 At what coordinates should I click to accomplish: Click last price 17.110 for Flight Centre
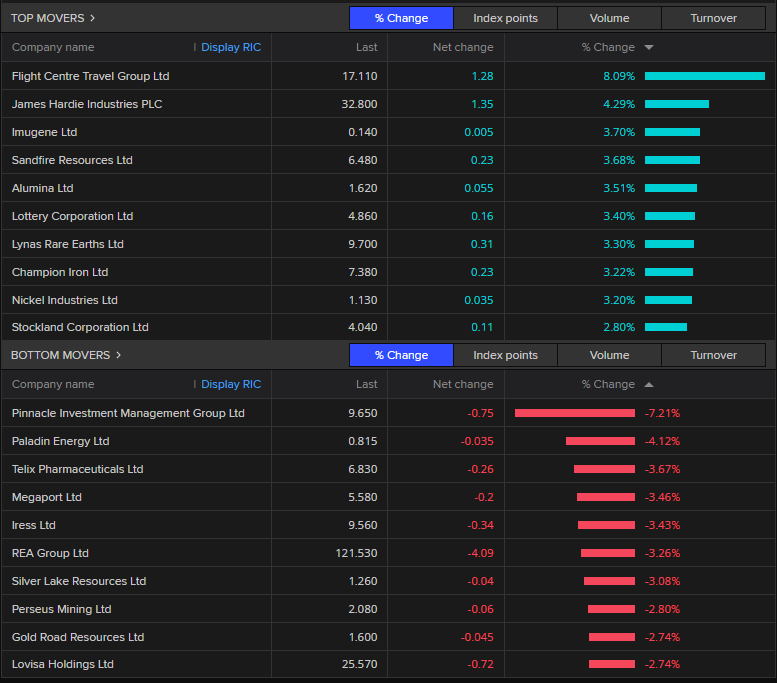360,76
